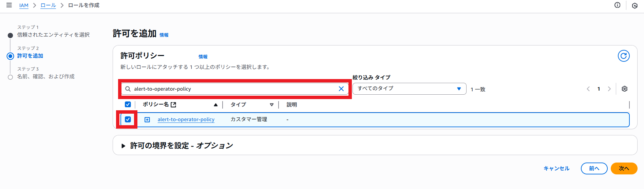Go to ロール breadcrumb link
Screen dimensions: 644x189
pyautogui.click(x=48, y=5)
